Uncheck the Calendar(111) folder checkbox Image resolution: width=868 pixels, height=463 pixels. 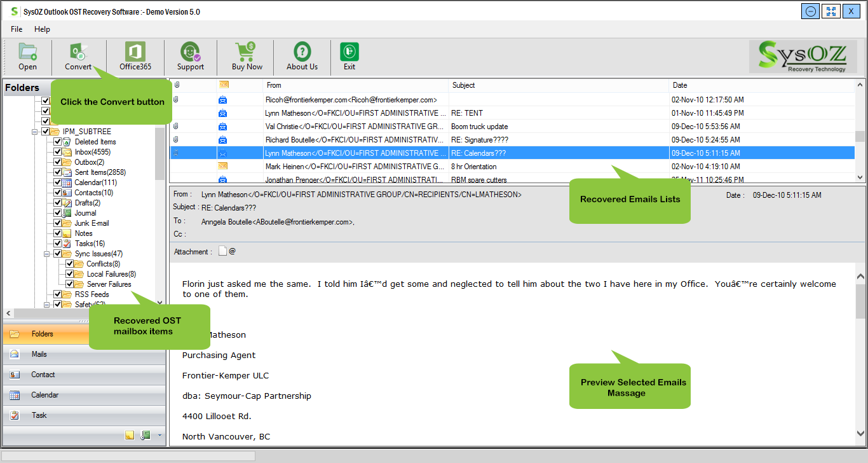click(x=57, y=183)
